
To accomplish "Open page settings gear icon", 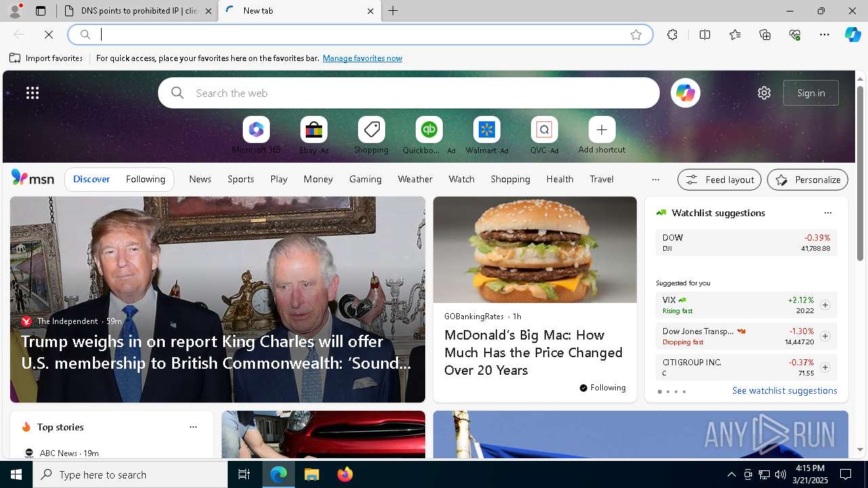I will (x=764, y=93).
